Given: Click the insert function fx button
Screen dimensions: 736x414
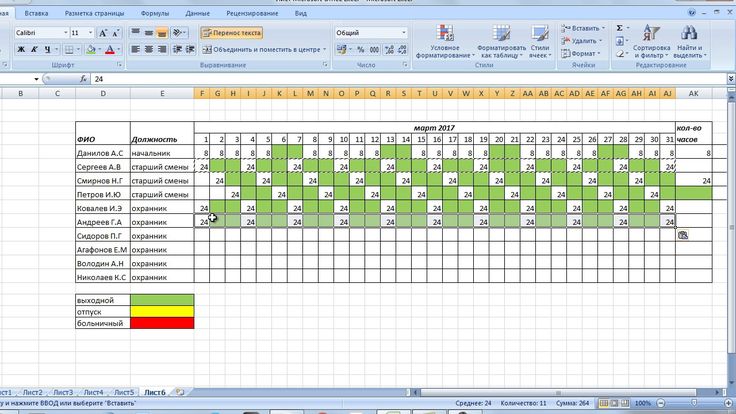Looking at the screenshot, I should click(x=83, y=79).
